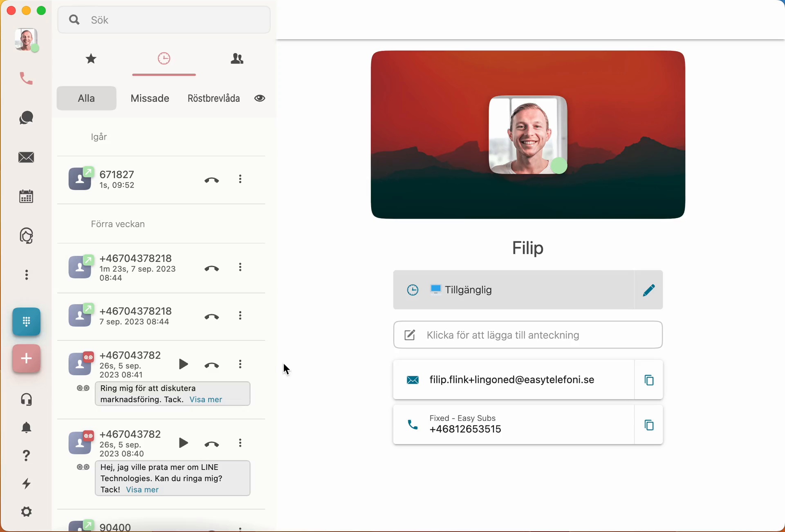Play voicemail from 5 sep. 08:41
The width and height of the screenshot is (785, 532).
click(184, 364)
